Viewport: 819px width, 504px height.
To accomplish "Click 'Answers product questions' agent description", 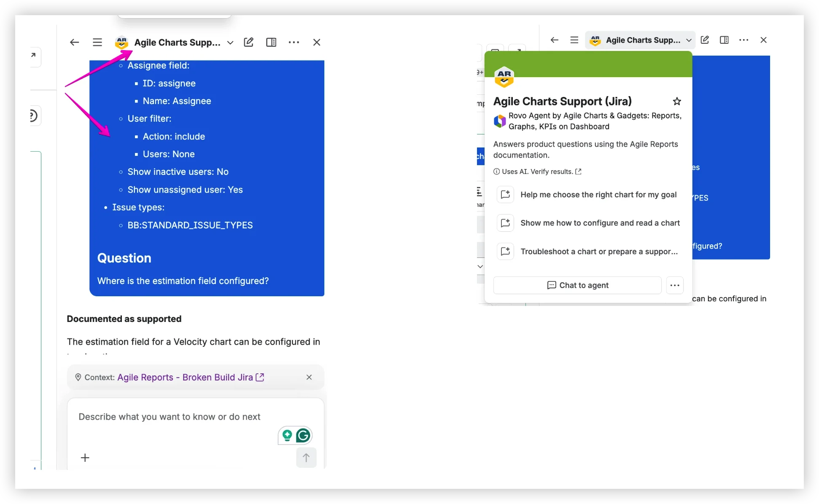I will 586,150.
